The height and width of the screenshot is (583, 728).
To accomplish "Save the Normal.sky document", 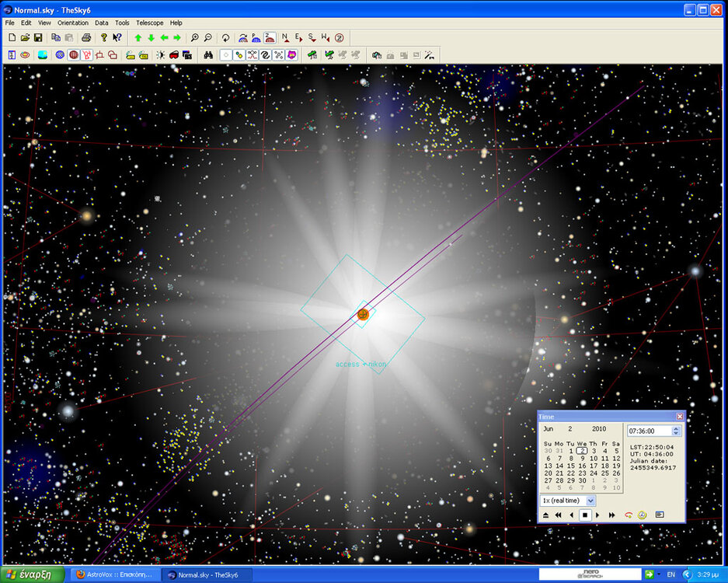I will pyautogui.click(x=39, y=37).
